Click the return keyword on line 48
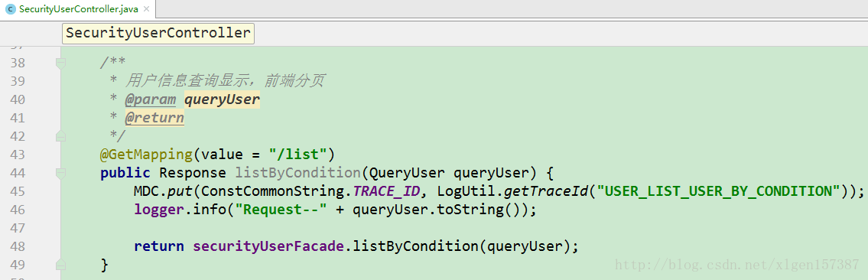This screenshot has width=868, height=280. pyautogui.click(x=159, y=247)
